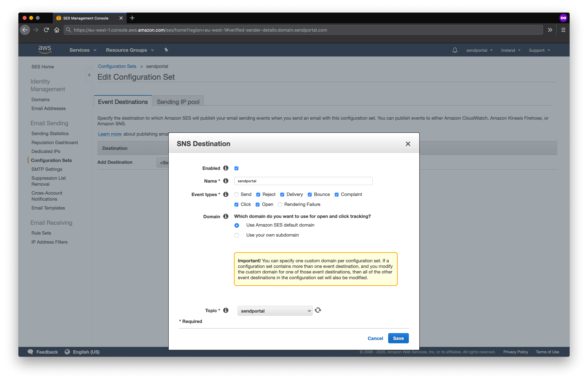The image size is (588, 381).
Task: Open the notifications bell
Action: point(455,50)
